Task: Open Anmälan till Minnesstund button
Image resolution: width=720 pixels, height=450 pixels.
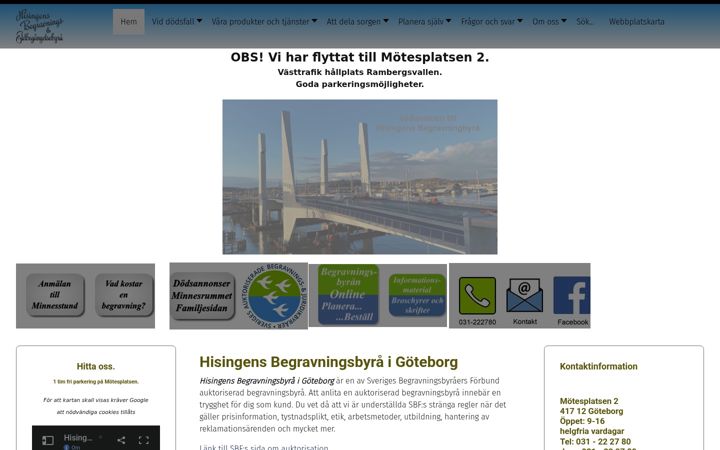Action: click(x=55, y=295)
